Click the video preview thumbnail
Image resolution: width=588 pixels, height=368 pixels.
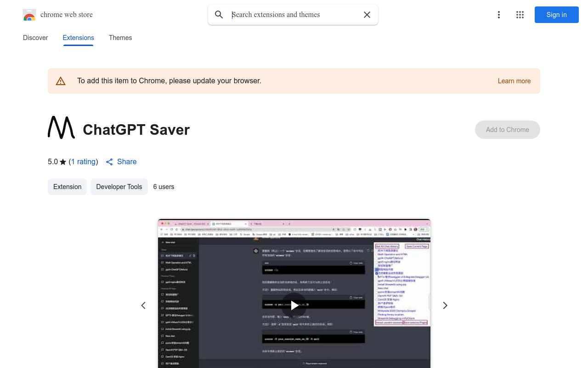(294, 294)
